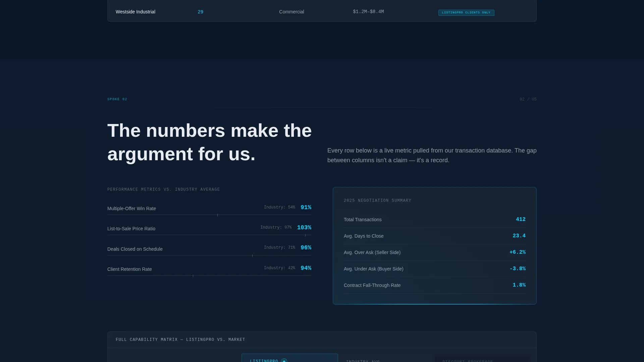Select the Industry Avg column header

click(x=363, y=361)
